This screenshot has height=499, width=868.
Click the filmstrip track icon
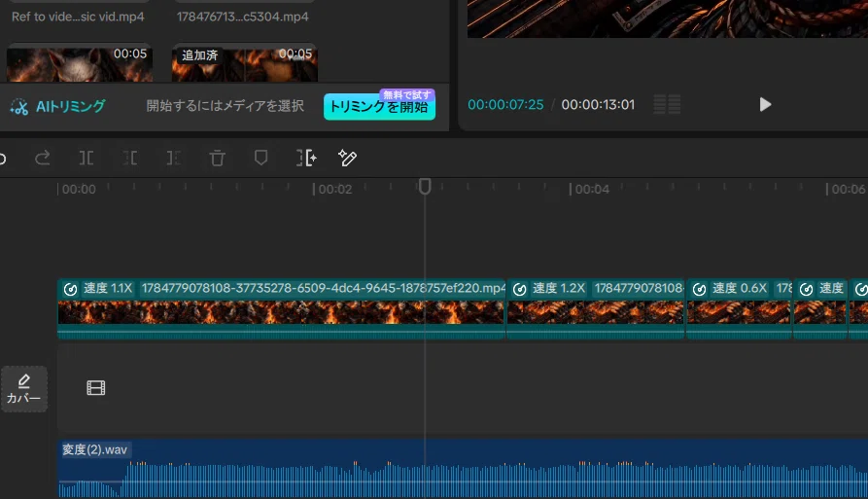(96, 388)
